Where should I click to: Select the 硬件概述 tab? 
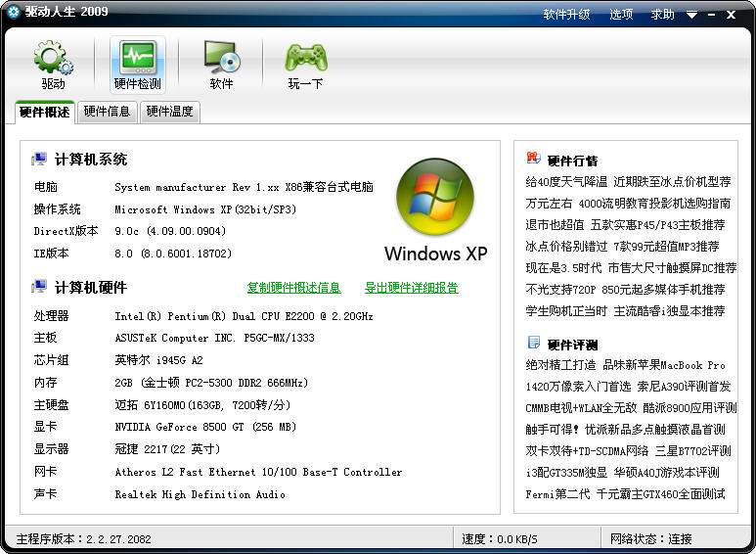45,112
